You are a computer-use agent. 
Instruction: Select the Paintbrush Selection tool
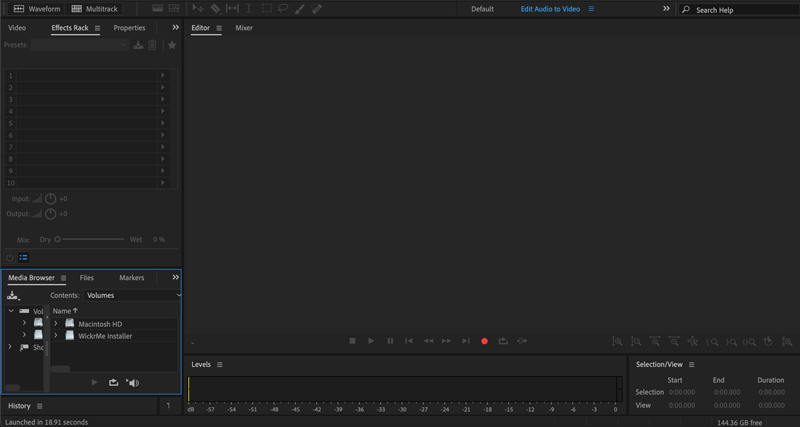click(300, 9)
